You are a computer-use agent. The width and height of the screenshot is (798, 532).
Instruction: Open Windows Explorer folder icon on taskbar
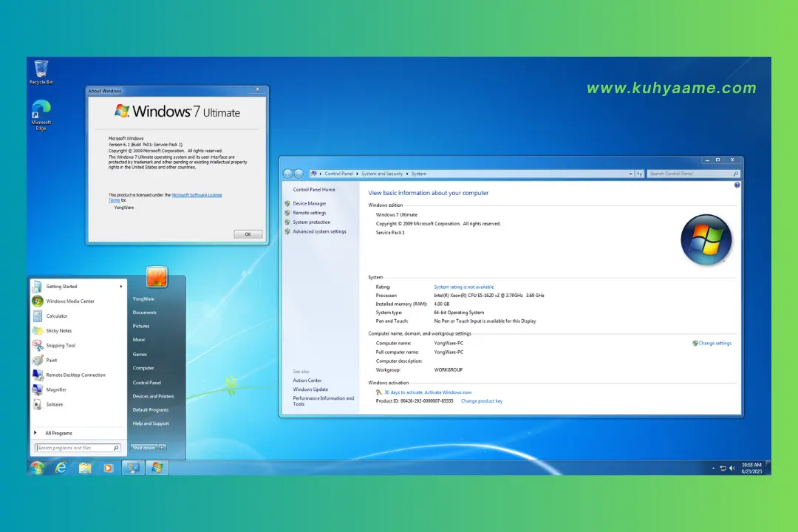point(84,467)
